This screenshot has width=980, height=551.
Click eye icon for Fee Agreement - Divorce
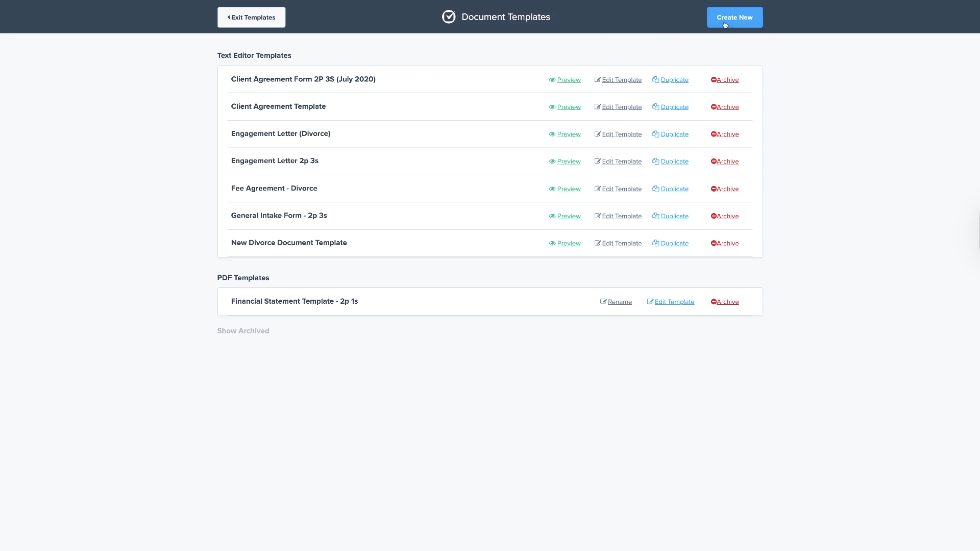552,189
